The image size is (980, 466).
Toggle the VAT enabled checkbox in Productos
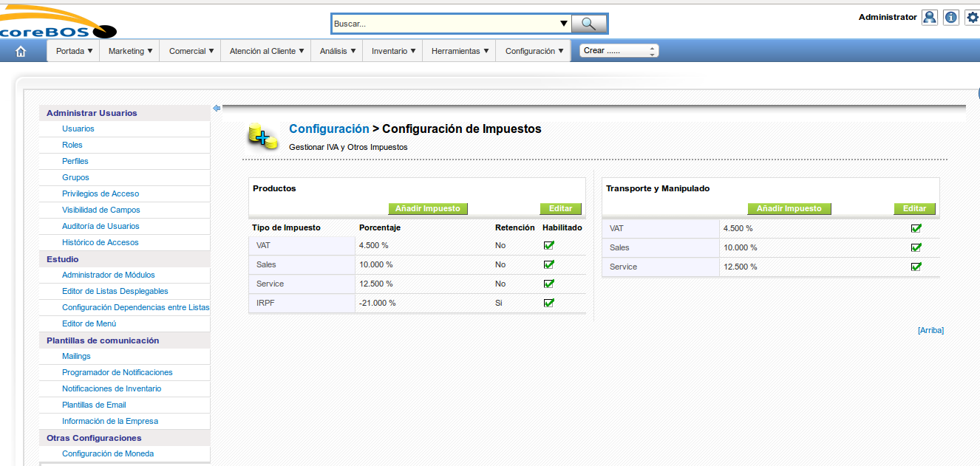pyautogui.click(x=548, y=246)
